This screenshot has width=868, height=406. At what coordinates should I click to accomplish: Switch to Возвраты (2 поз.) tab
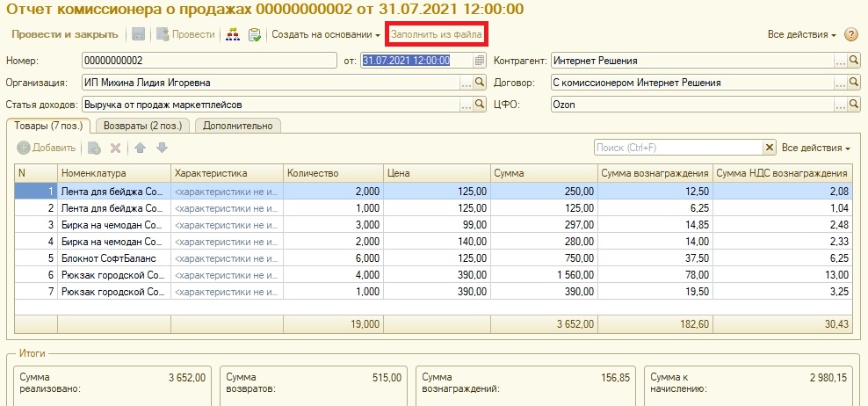coord(141,126)
